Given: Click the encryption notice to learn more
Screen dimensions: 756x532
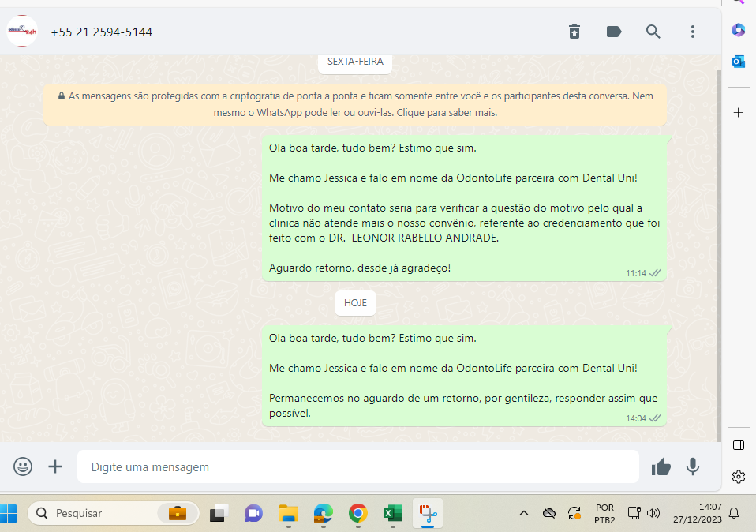Looking at the screenshot, I should 355,104.
